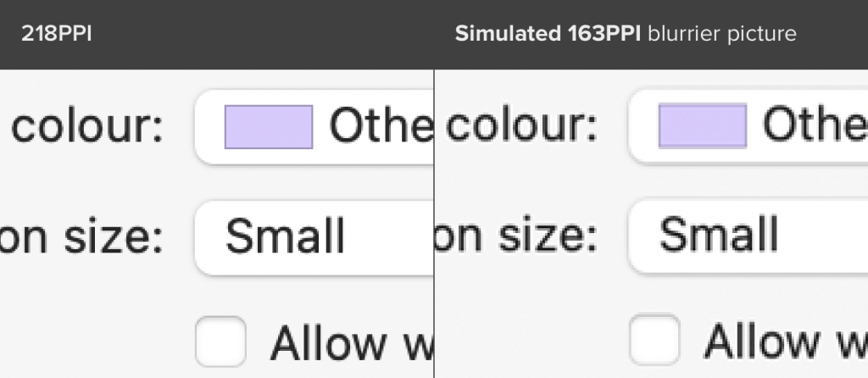
Task: Click the word "Simulated" in the header
Action: point(504,35)
